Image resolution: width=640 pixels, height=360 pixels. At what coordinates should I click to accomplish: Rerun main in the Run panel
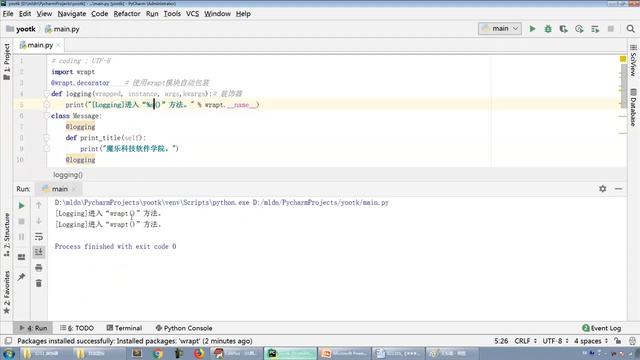(22, 206)
